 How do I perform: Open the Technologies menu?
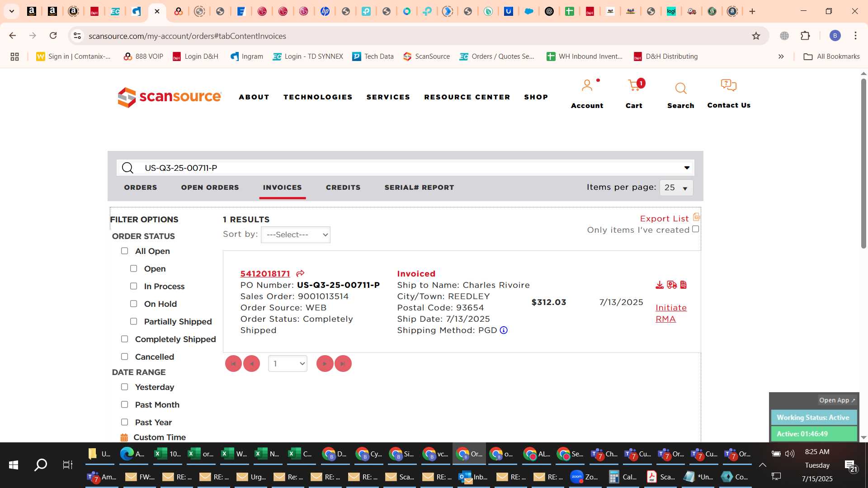point(318,97)
